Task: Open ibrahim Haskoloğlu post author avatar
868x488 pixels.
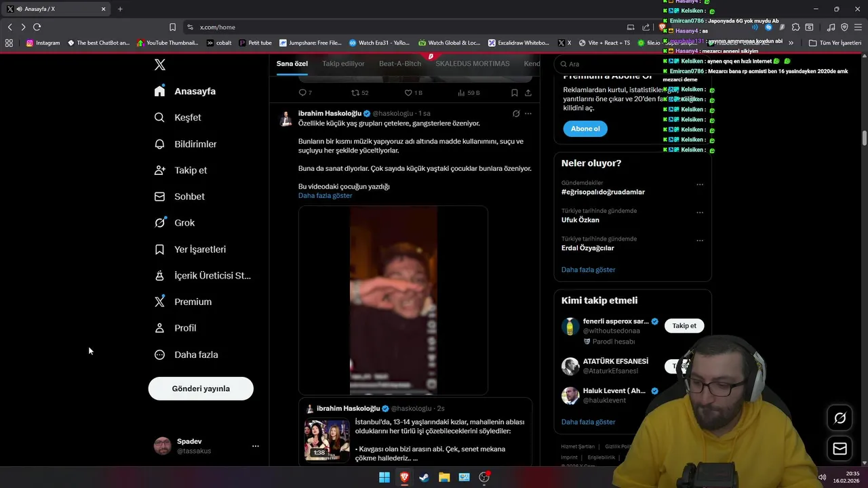Action: (286, 119)
